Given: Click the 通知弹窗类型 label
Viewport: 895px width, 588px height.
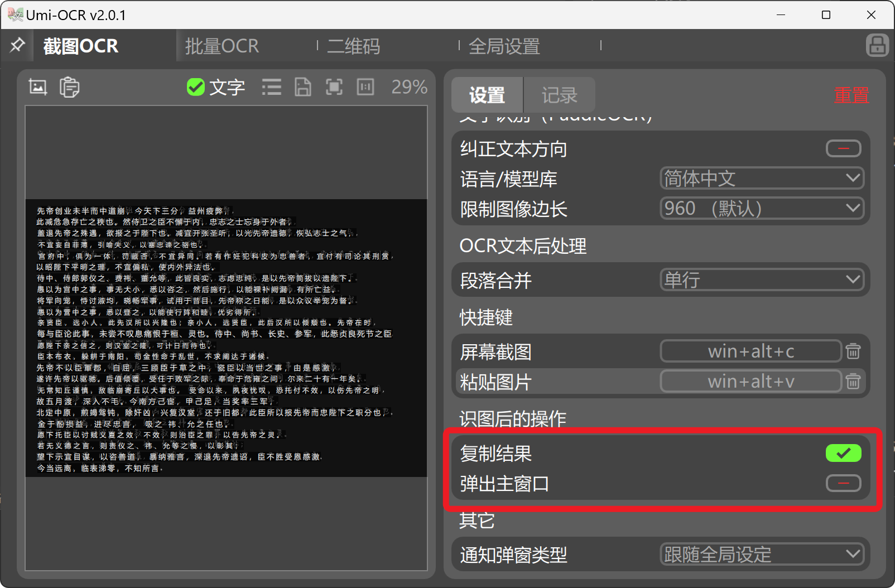Looking at the screenshot, I should [513, 555].
